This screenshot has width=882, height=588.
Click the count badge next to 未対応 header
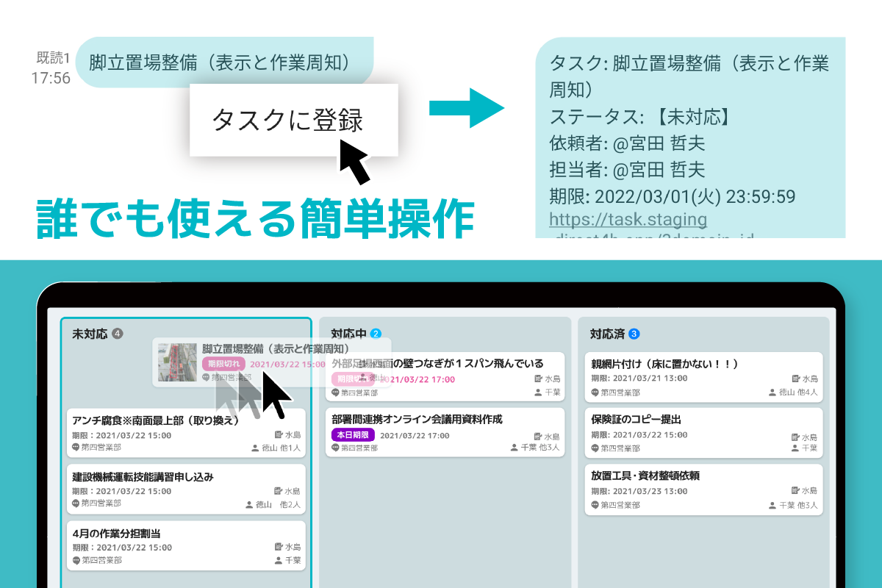coord(117,334)
